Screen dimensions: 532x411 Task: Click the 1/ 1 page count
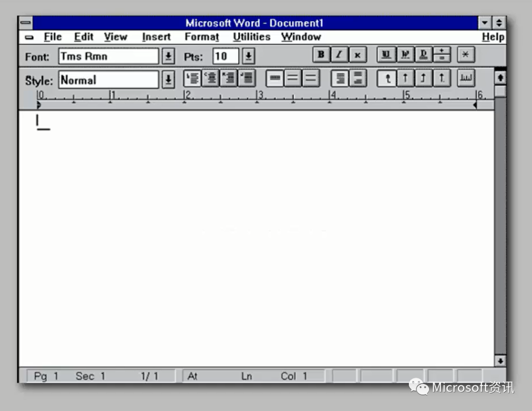pyautogui.click(x=150, y=376)
